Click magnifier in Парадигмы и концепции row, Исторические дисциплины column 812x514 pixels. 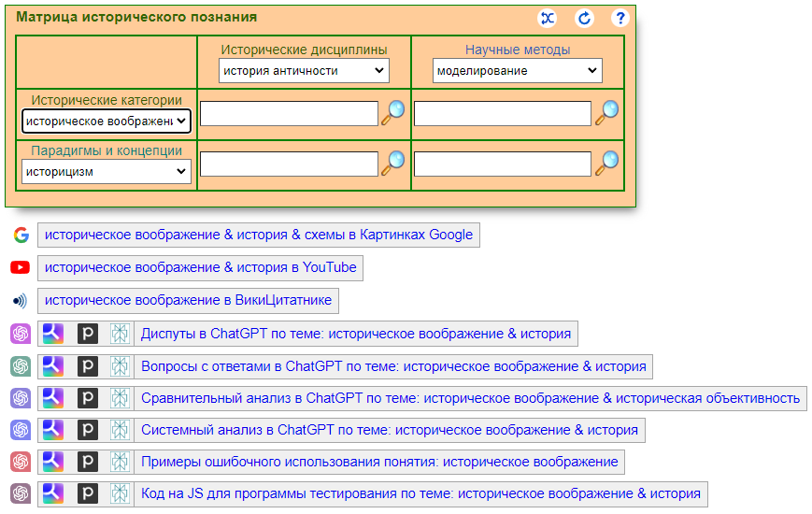(393, 163)
